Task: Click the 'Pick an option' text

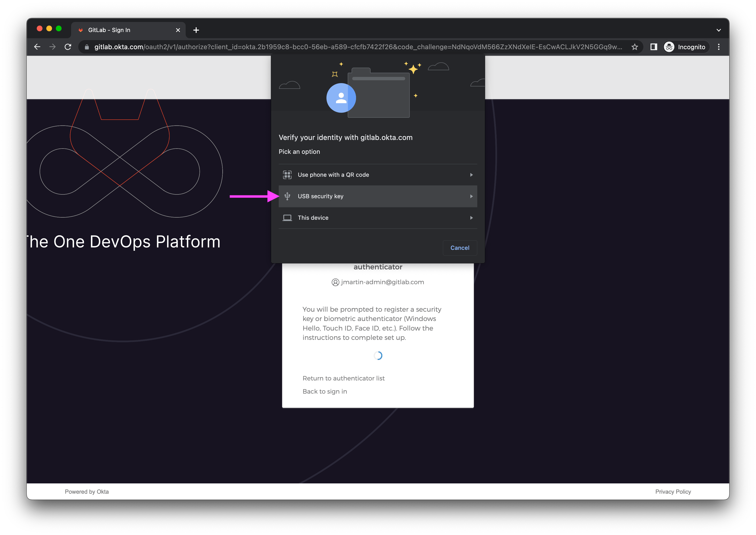Action: (x=299, y=152)
